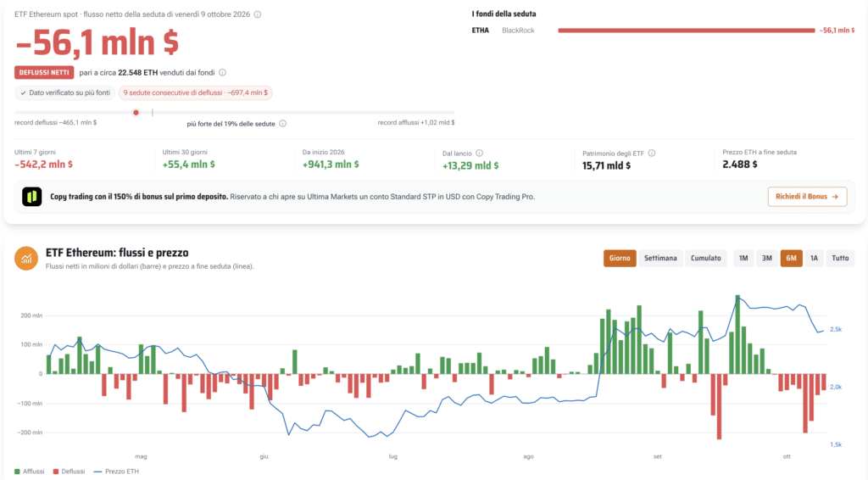Click the checkmark in 'Dato verificato su più fonti'
The image size is (868, 480).
(23, 93)
